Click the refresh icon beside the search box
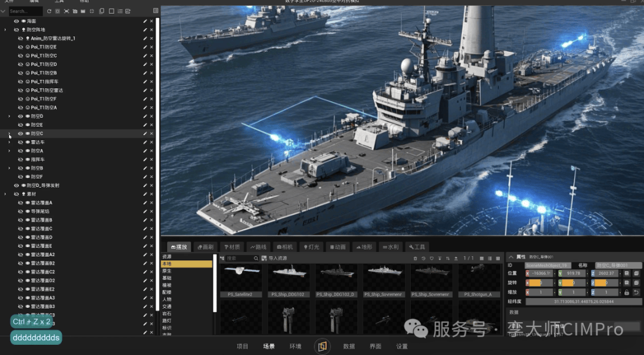644x355 pixels. point(49,11)
